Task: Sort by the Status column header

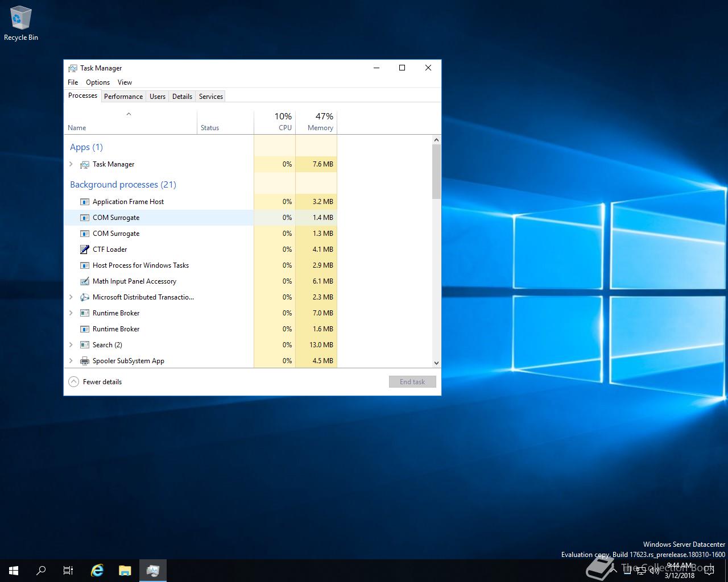Action: click(x=225, y=122)
